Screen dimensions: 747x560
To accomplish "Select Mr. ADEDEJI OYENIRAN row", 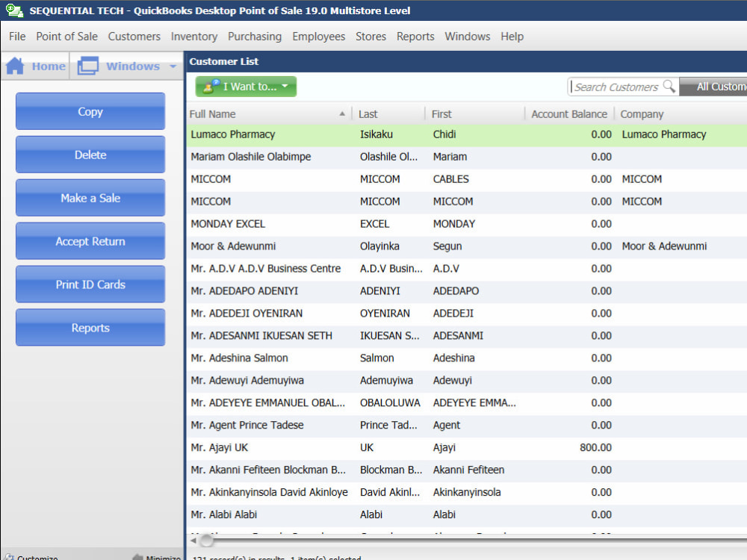I will (x=467, y=314).
